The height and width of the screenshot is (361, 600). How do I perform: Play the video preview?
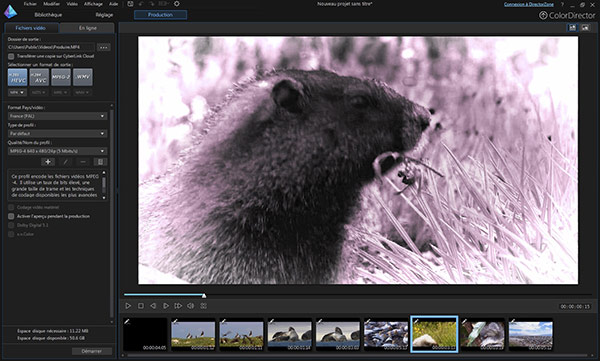(128, 306)
